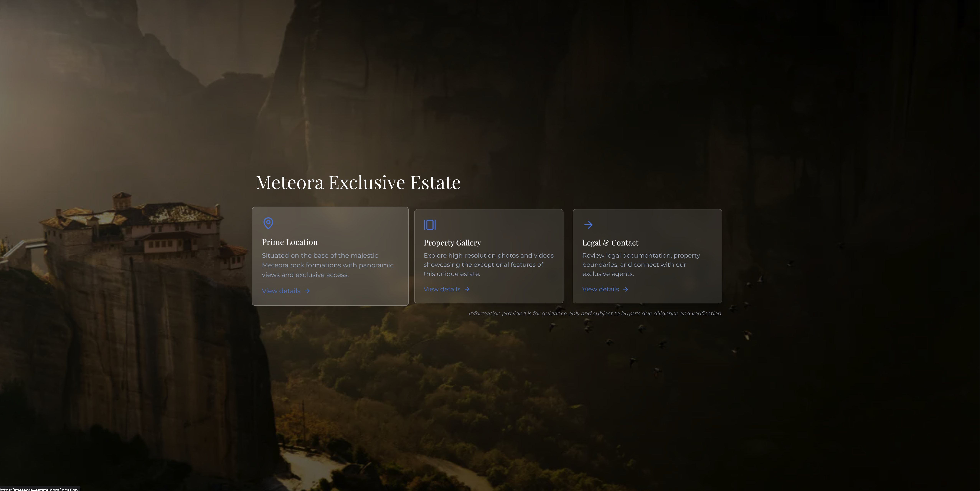Open View details under Prime Location

(x=281, y=291)
